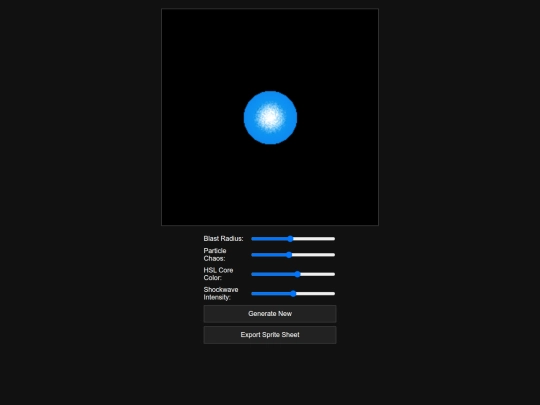Set Blast Radius to maximum on its track
Screen dimensions: 540x405
point(334,239)
